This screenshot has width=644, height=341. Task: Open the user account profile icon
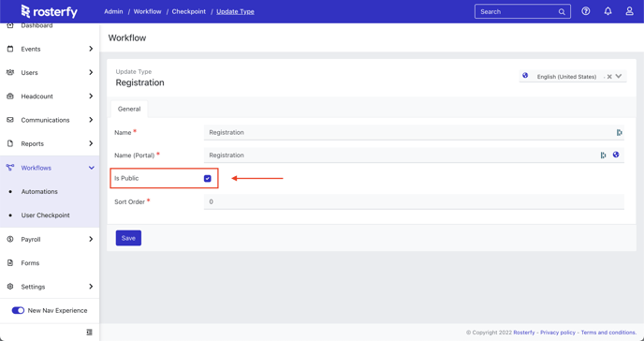click(629, 11)
